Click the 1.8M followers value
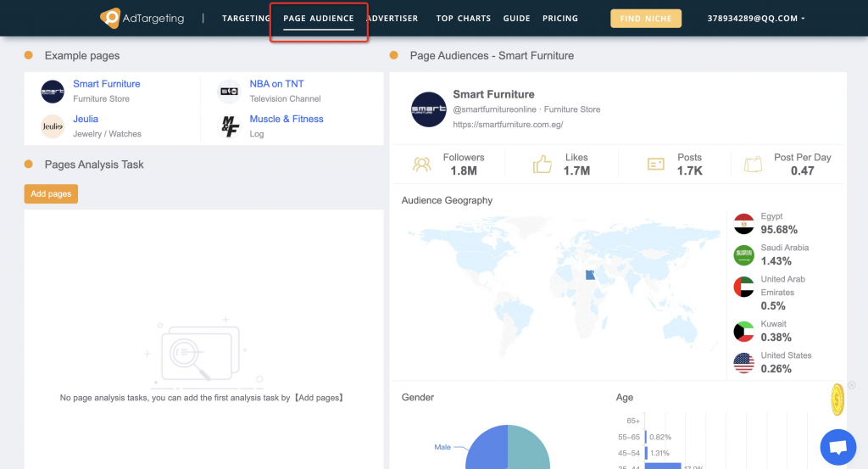Viewport: 868px width, 469px height. 464,171
